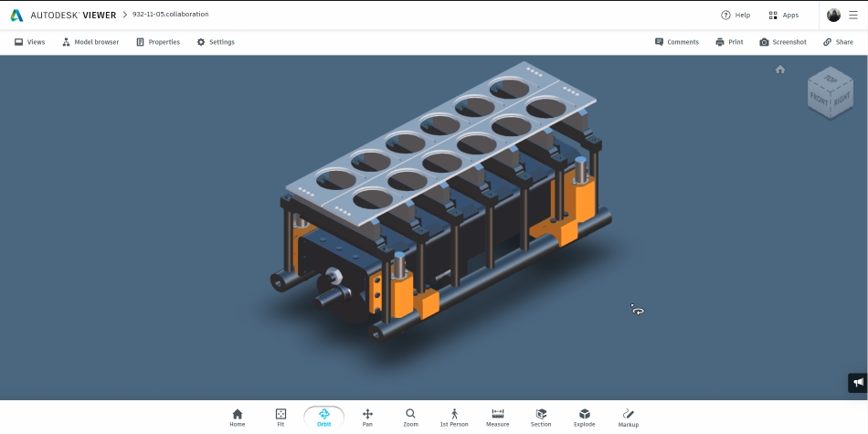Open the Apps launcher
Viewport: 868px width, 434px height.
pyautogui.click(x=783, y=15)
